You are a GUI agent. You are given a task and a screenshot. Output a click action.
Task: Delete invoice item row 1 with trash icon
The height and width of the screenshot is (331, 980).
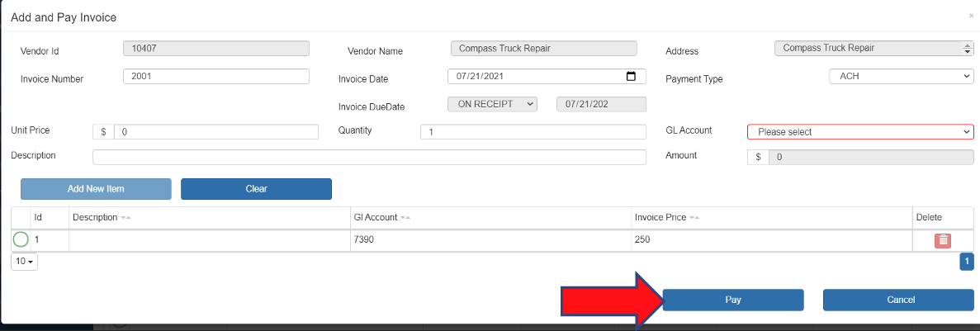(x=943, y=240)
